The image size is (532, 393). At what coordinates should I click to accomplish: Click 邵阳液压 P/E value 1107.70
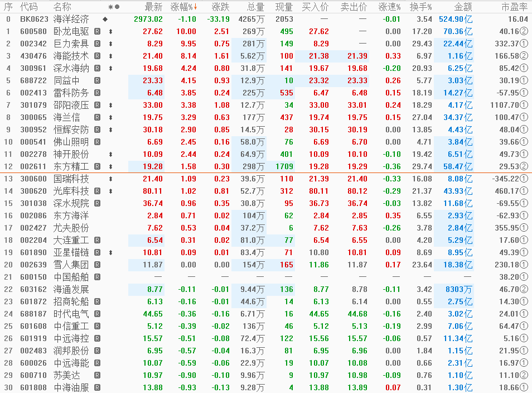pyautogui.click(x=509, y=106)
